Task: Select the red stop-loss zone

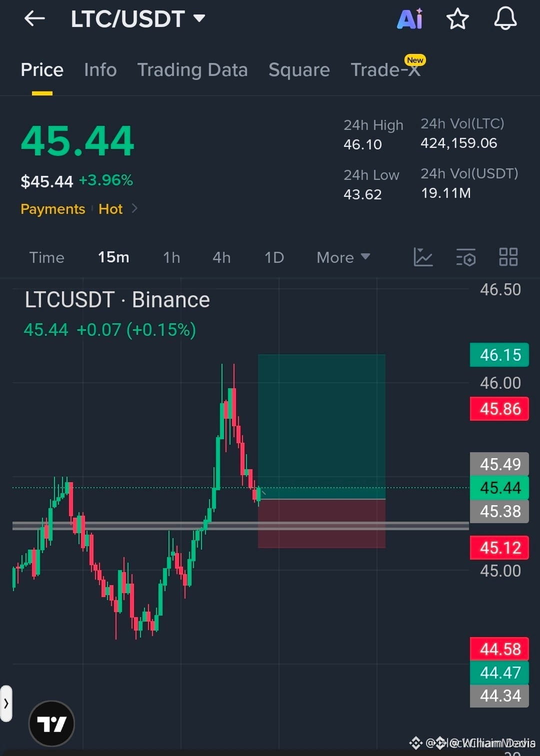Action: [x=321, y=524]
